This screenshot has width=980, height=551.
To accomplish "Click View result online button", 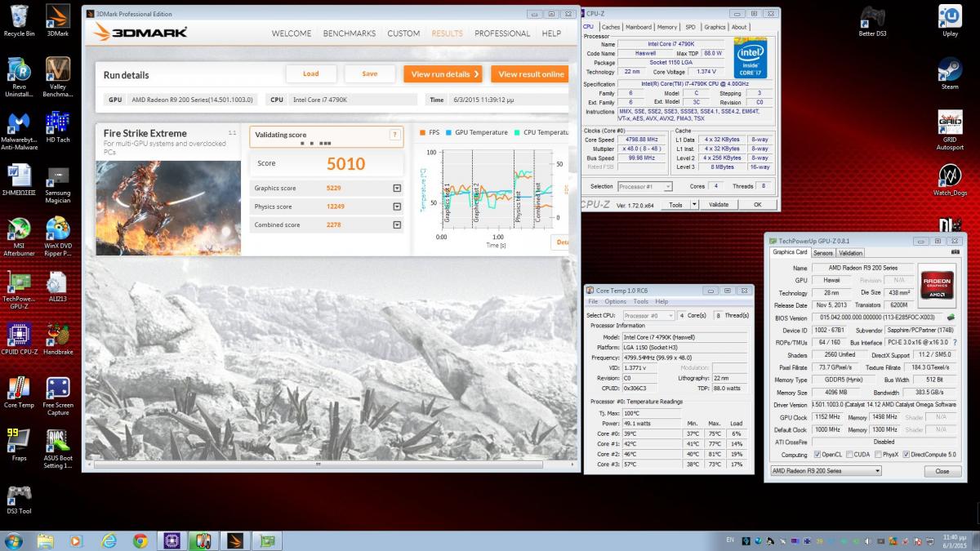I will [x=531, y=73].
